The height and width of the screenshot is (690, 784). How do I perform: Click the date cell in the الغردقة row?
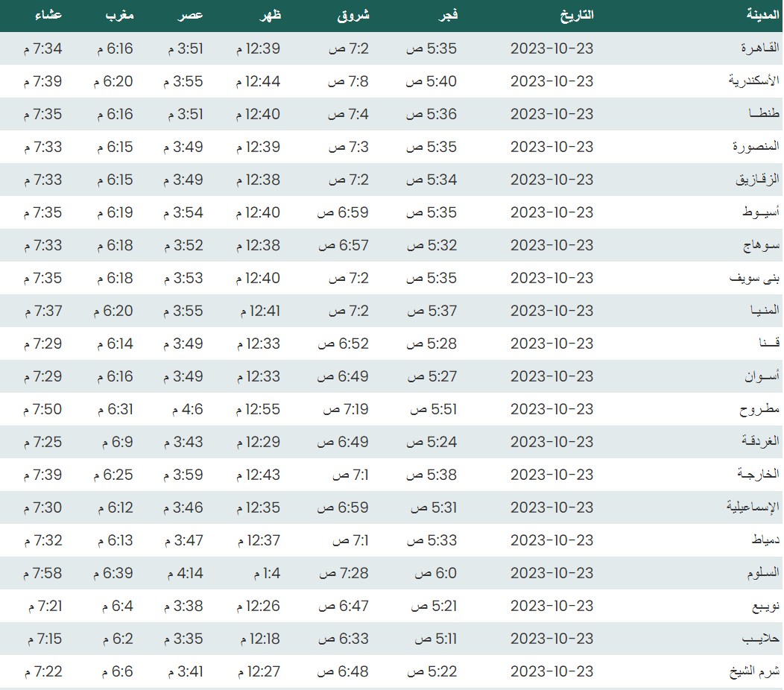[x=551, y=442]
